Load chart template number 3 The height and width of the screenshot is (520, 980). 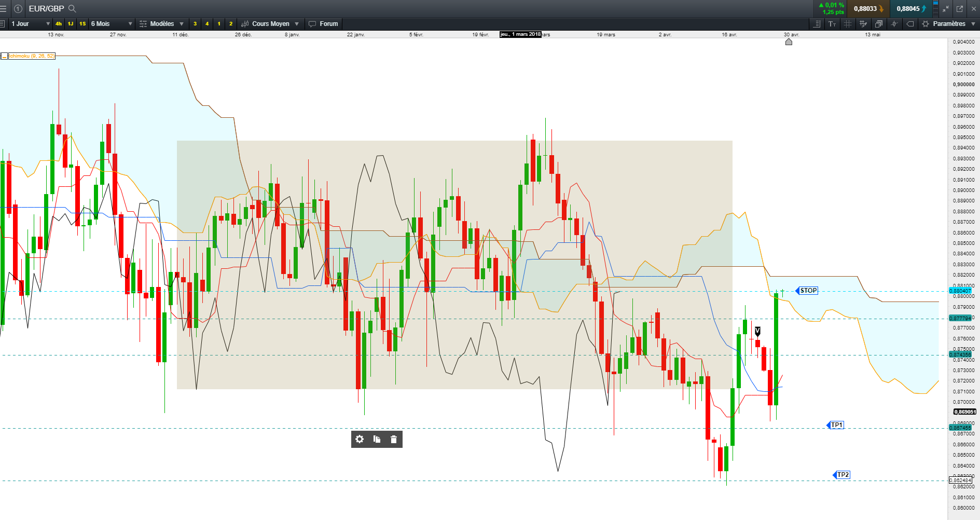coord(195,24)
